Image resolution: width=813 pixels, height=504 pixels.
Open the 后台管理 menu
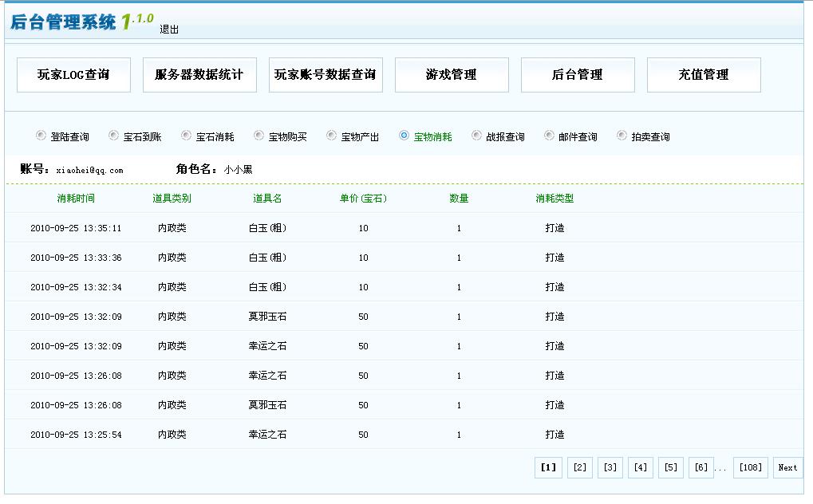point(578,75)
